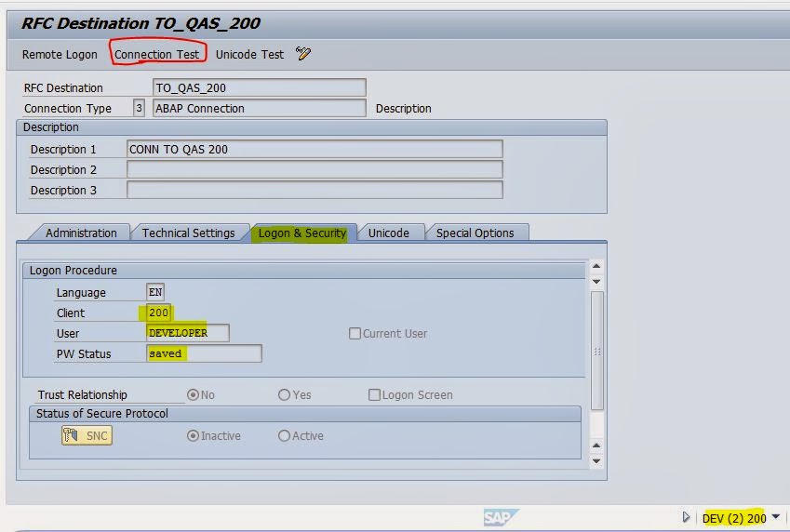
Task: Click the Logon Procedure group header
Action: [303, 271]
